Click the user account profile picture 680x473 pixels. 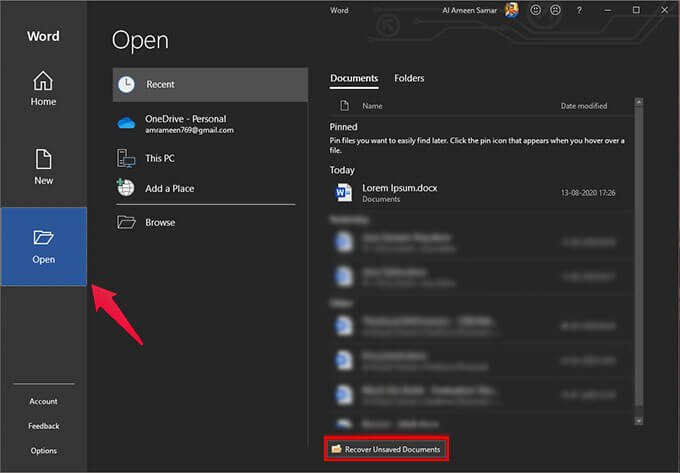tap(512, 10)
